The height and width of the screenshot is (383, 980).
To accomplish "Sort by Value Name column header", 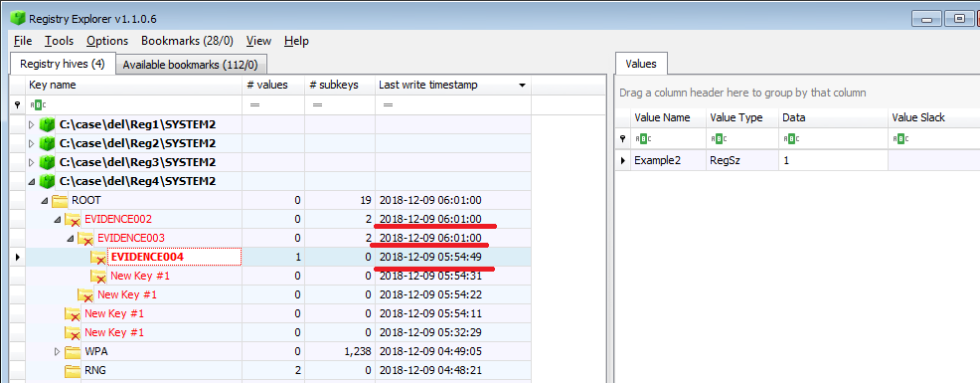I will click(x=668, y=117).
